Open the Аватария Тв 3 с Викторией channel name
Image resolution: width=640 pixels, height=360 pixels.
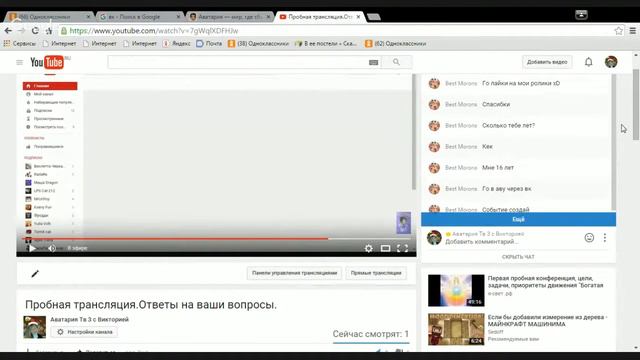click(x=89, y=319)
